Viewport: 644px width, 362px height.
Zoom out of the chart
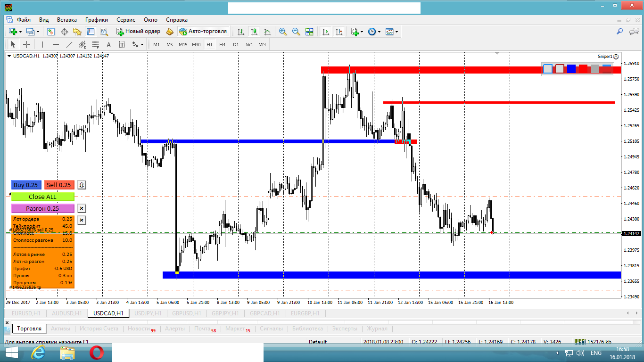coord(296,32)
